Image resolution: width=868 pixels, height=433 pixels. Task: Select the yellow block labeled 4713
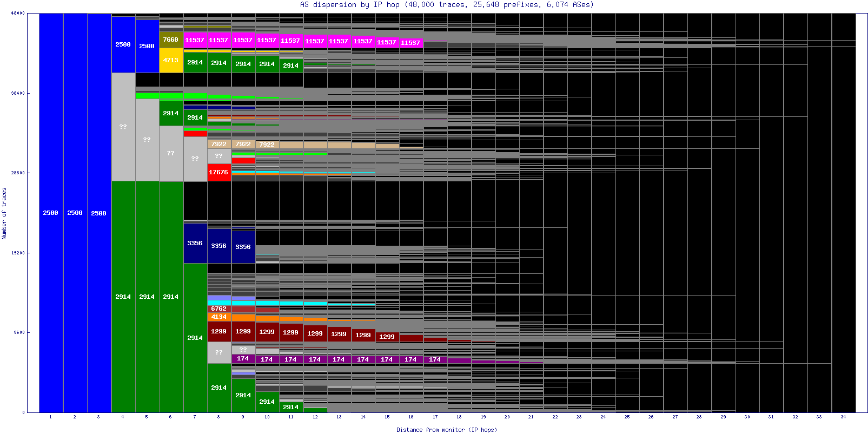pyautogui.click(x=171, y=60)
